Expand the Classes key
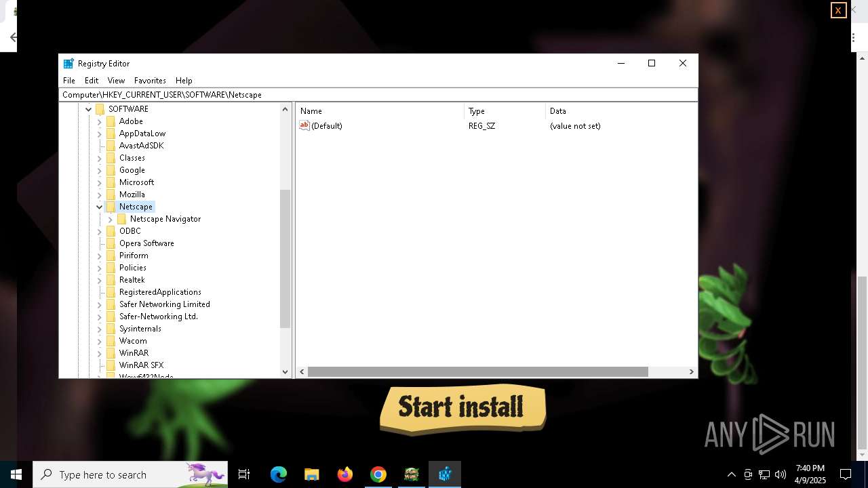Image resolution: width=868 pixels, height=488 pixels. coord(99,158)
